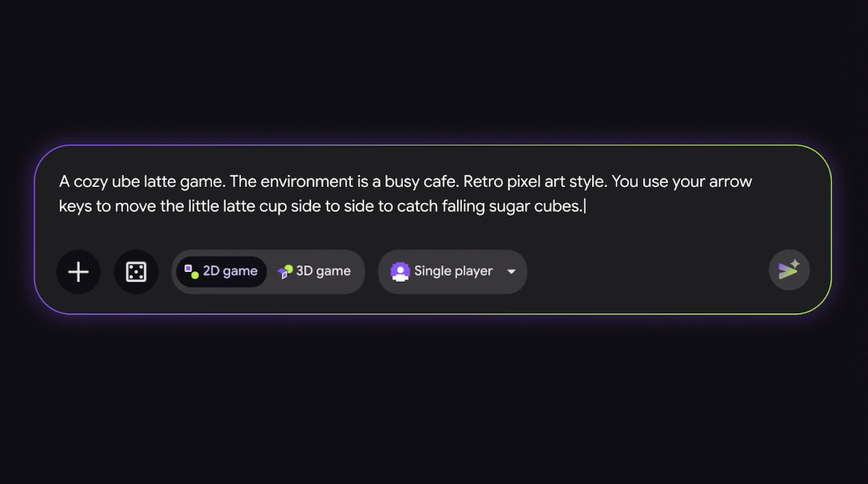Click inside the prompt text field

pos(432,195)
